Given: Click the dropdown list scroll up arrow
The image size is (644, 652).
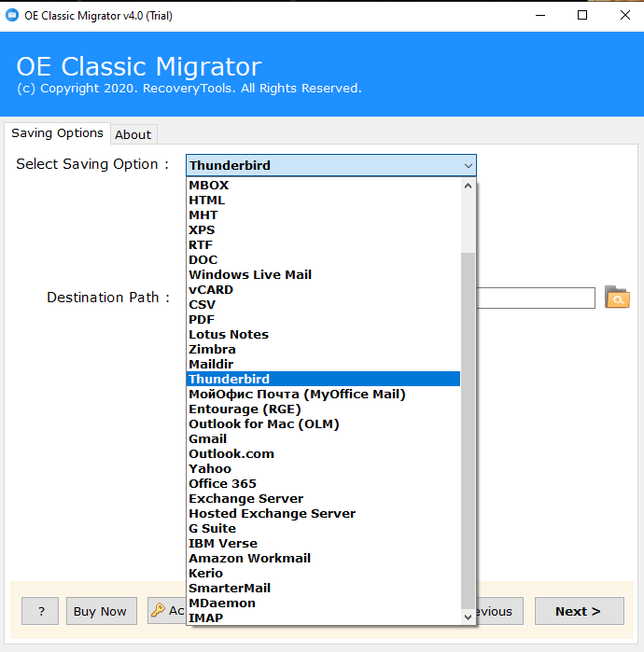Looking at the screenshot, I should pos(468,186).
